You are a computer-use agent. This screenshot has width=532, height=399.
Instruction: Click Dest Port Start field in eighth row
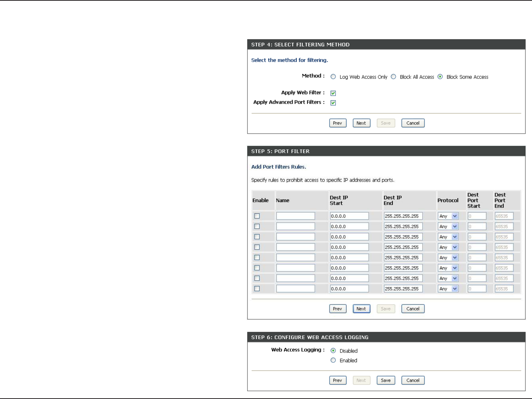[x=477, y=289]
